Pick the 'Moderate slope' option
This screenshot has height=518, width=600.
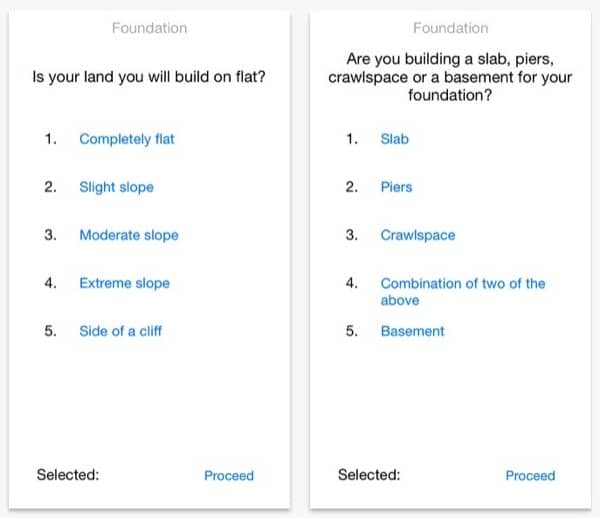(128, 235)
